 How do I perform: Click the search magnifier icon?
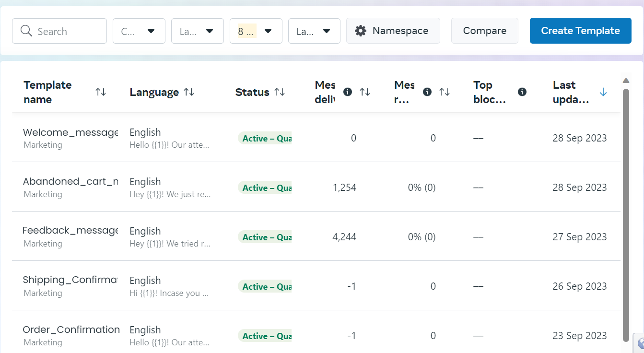pos(27,30)
